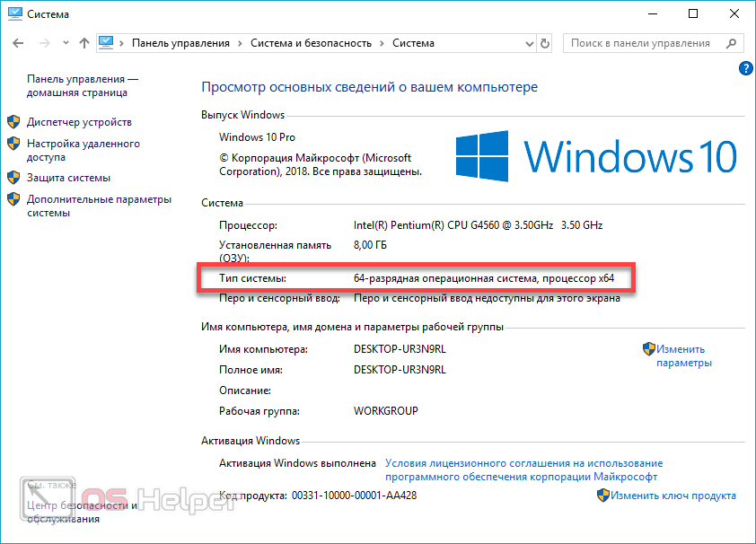Close the Система window
The height and width of the screenshot is (544, 756).
(x=734, y=14)
